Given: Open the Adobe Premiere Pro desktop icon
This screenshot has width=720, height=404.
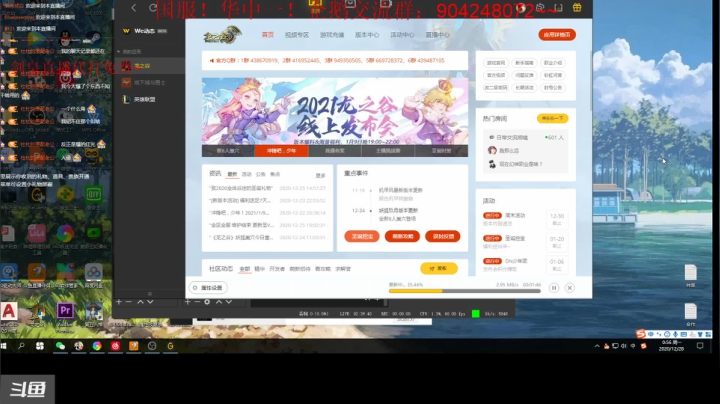Looking at the screenshot, I should [65, 311].
